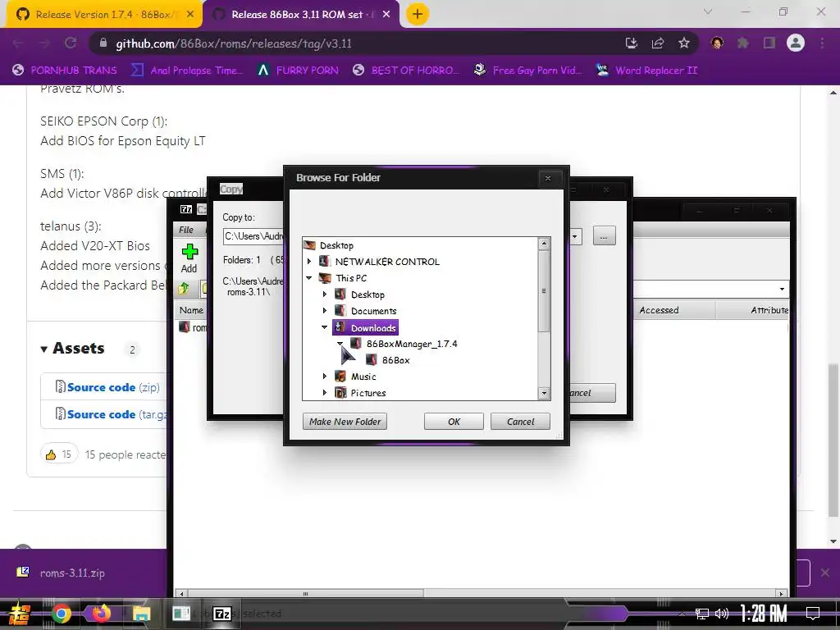Click the install app icon in address bar
This screenshot has height=630, width=840.
click(632, 43)
